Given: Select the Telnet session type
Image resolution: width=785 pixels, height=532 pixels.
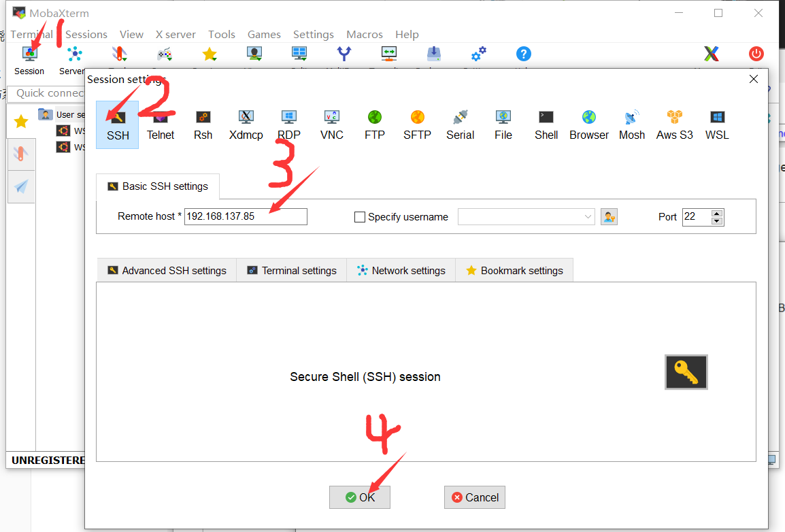Looking at the screenshot, I should point(161,124).
